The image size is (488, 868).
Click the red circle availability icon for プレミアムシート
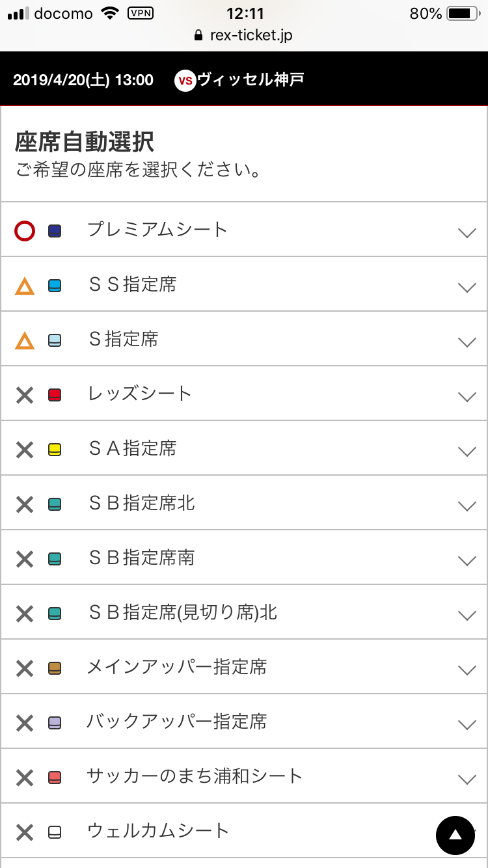click(x=25, y=230)
